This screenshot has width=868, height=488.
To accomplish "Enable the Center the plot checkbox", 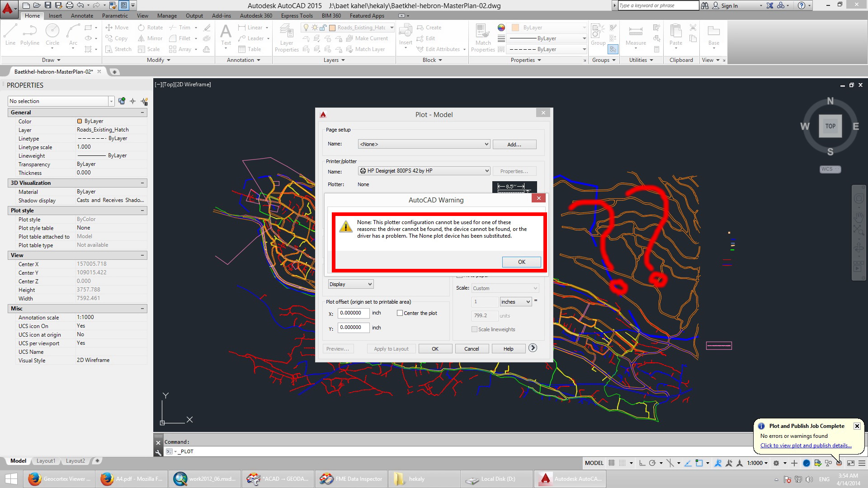I will pyautogui.click(x=400, y=313).
